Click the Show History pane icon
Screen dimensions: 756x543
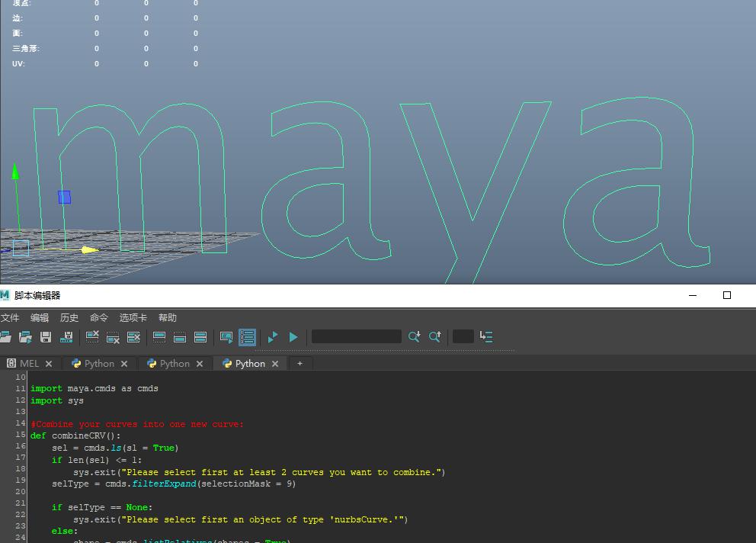point(160,336)
